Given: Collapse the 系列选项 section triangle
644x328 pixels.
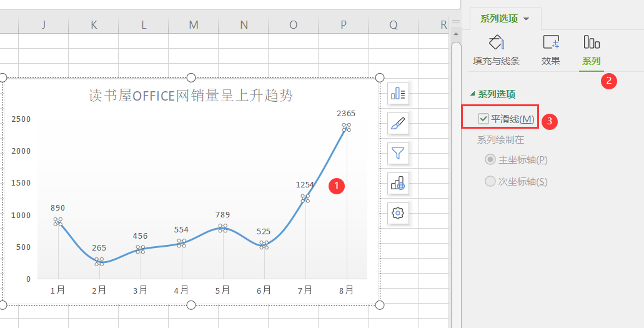Looking at the screenshot, I should 472,95.
